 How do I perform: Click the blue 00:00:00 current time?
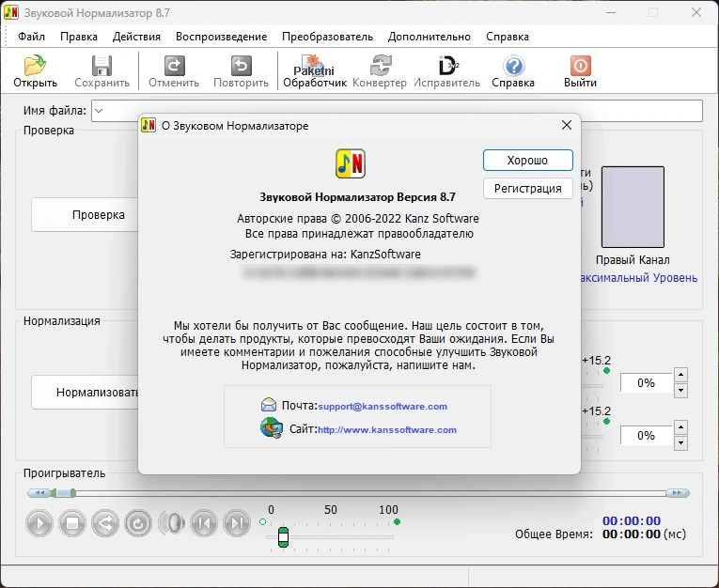[x=632, y=520]
